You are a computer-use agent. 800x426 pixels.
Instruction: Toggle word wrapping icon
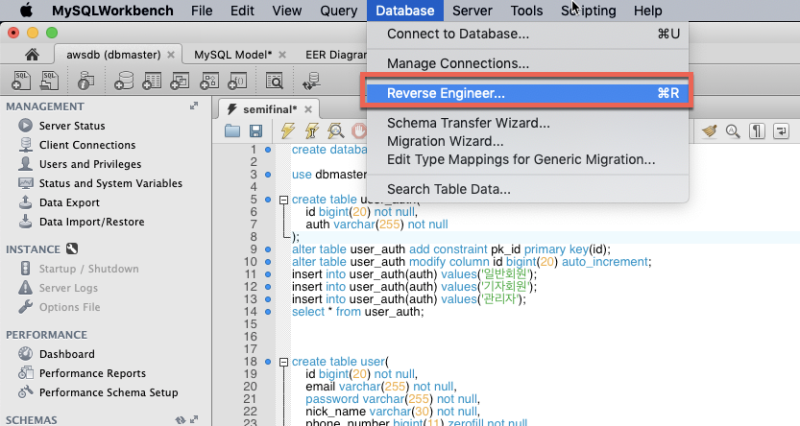[781, 131]
